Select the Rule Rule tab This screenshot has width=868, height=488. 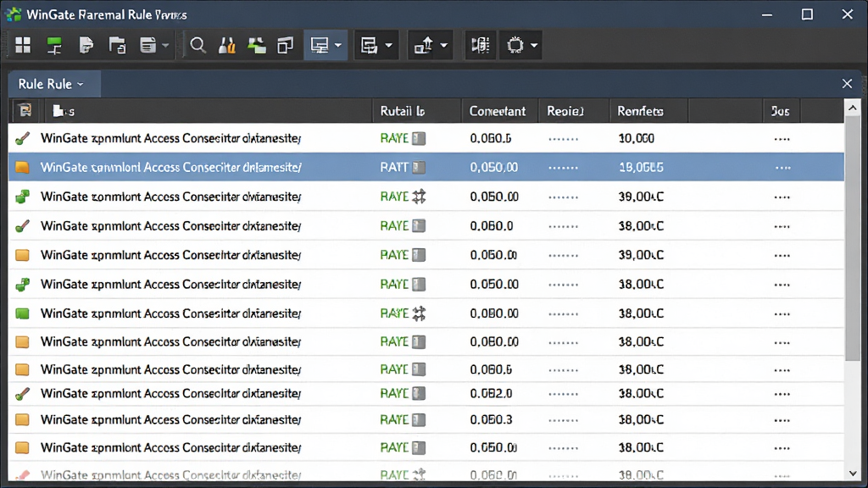[54, 84]
